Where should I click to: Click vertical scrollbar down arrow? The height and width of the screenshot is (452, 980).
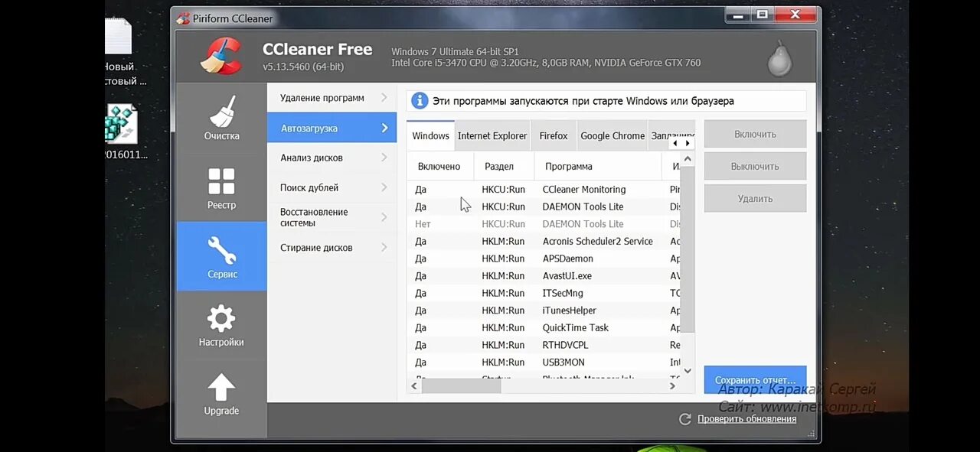[687, 371]
